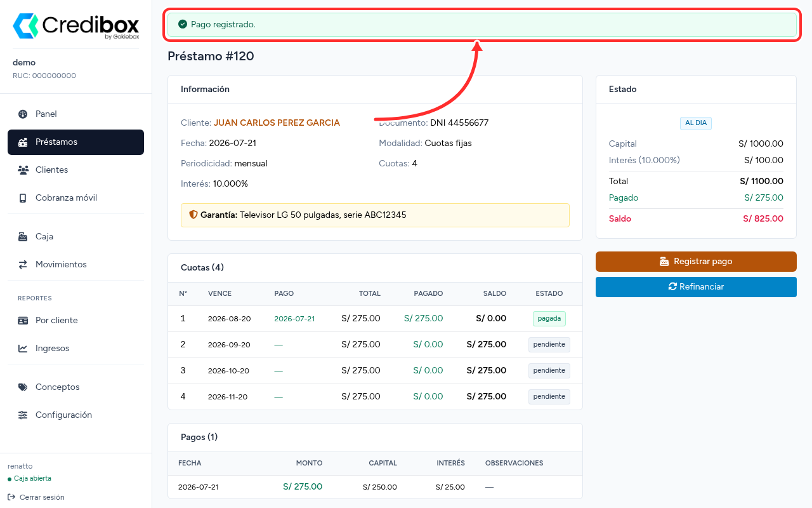Click Cerrar sesión link
Screen dimensions: 812x508
point(36,497)
